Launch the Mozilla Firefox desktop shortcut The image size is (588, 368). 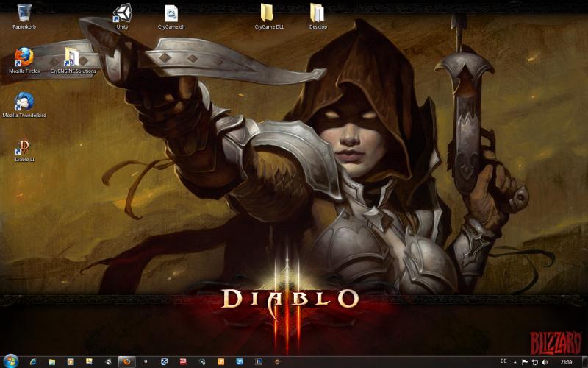tap(24, 57)
